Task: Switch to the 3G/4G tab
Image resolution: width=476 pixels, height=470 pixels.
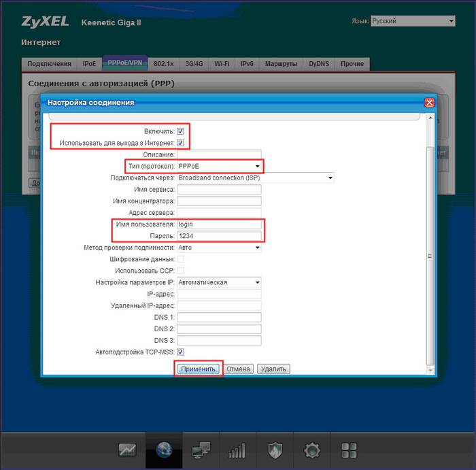Action: 194,64
